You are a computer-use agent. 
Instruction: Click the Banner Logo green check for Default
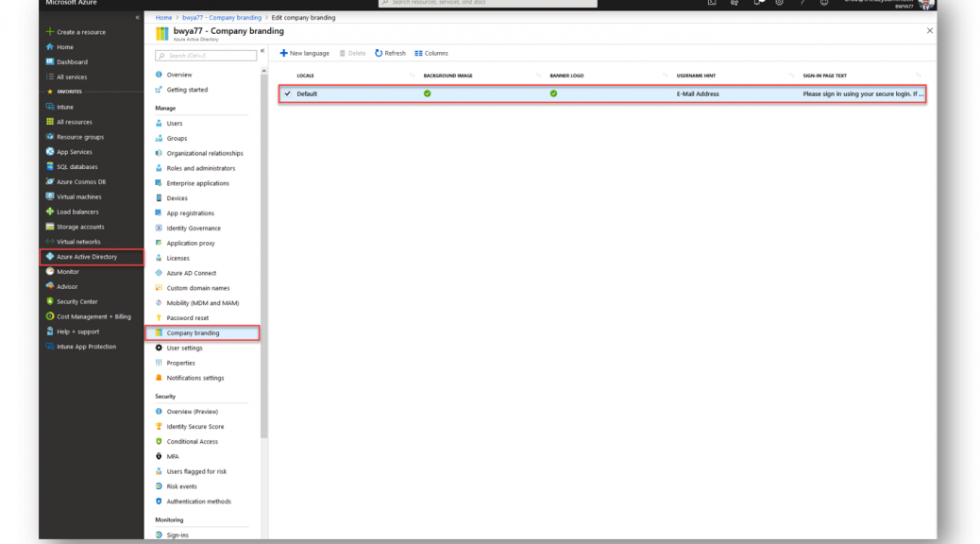point(554,93)
